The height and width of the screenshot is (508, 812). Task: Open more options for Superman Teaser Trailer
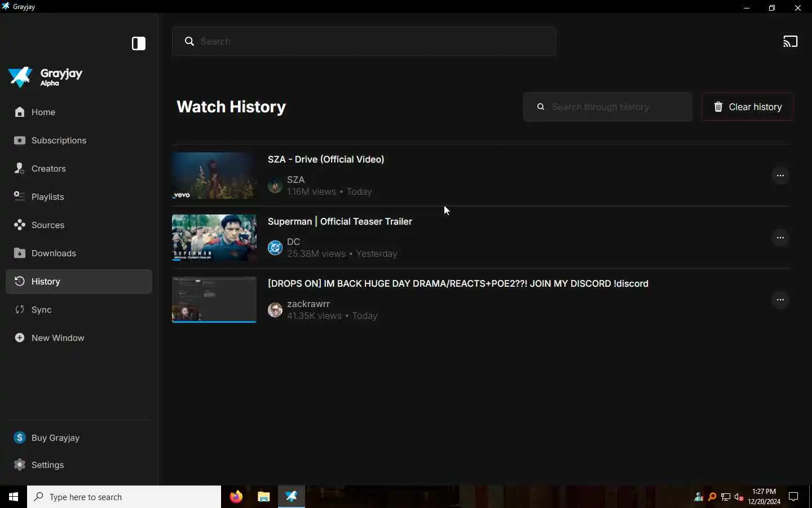click(780, 238)
